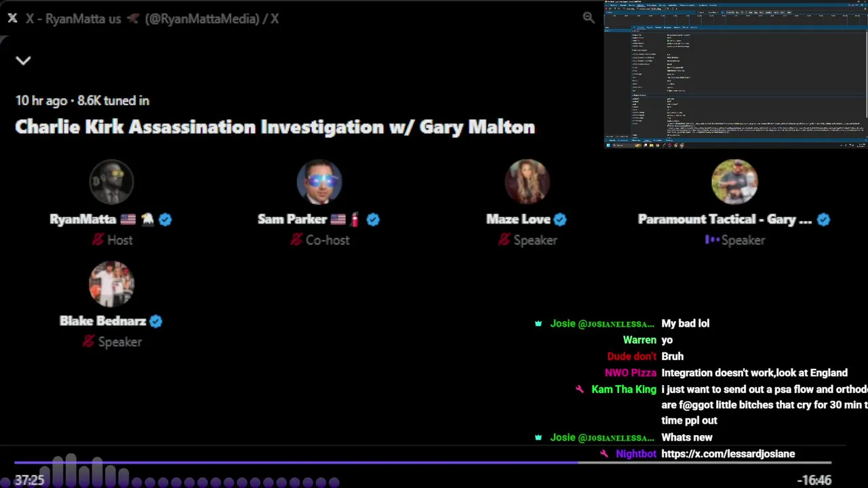868x488 pixels.
Task: Select the Maze Love name label
Action: (x=518, y=219)
